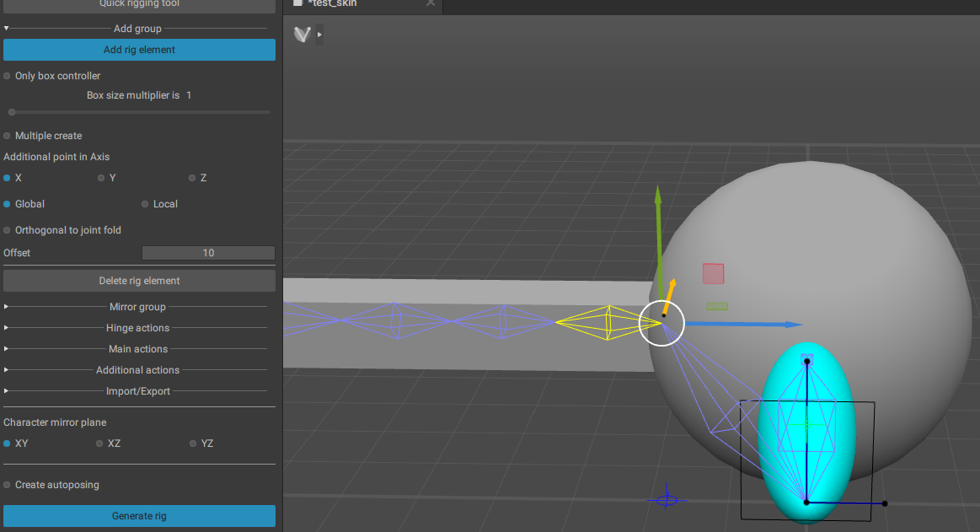Screen dimensions: 980x532
Task: Select the yellow highlighted bone
Action: pyautogui.click(x=608, y=323)
